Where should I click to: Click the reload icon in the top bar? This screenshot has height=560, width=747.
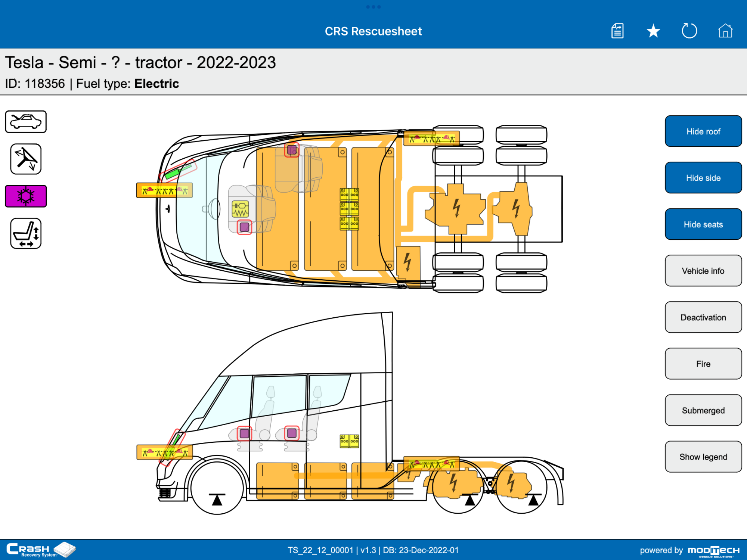coord(689,31)
